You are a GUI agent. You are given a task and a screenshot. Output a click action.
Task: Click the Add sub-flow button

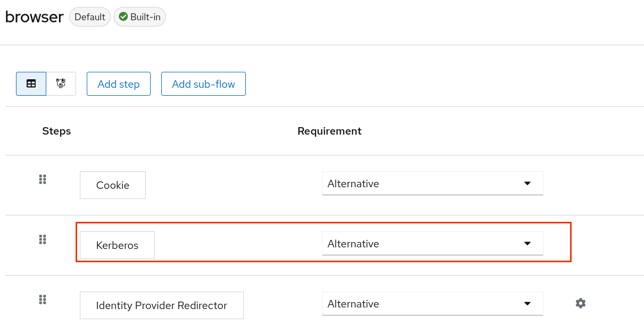click(203, 84)
